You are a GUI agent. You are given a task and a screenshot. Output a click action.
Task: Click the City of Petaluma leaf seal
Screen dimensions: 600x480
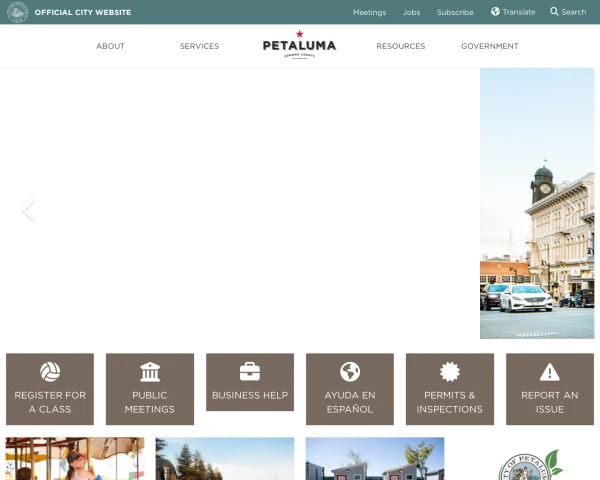coord(531,465)
